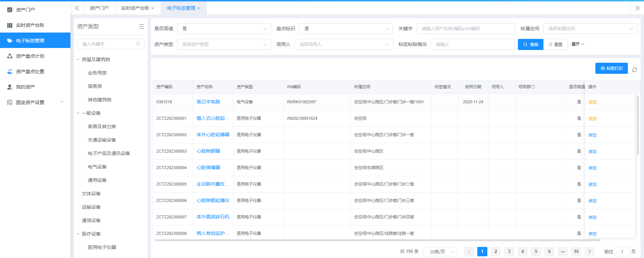644x258 pixels.
Task: Click the double-left arrow to collapse sidebar
Action: [77, 8]
